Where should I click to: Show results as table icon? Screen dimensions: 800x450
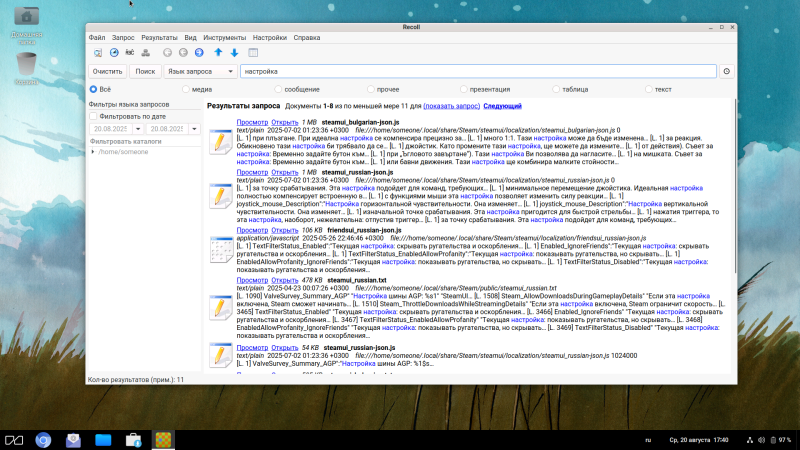[x=252, y=52]
